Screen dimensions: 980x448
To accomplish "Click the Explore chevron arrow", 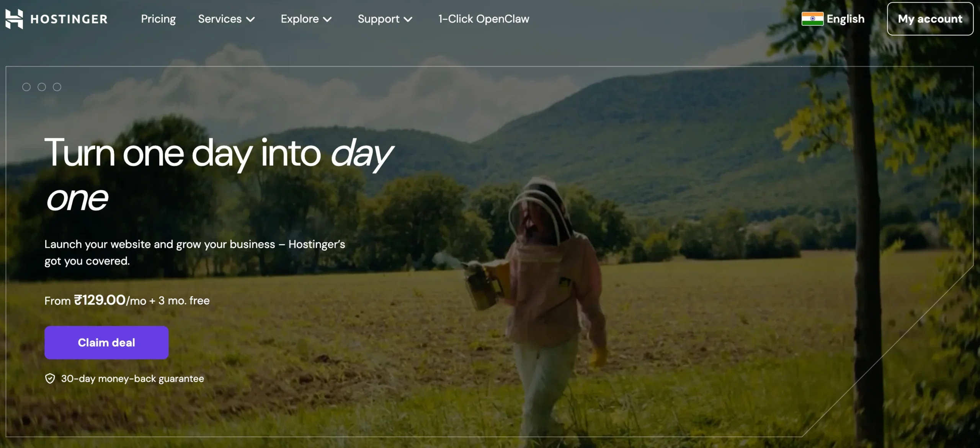I will click(x=327, y=19).
